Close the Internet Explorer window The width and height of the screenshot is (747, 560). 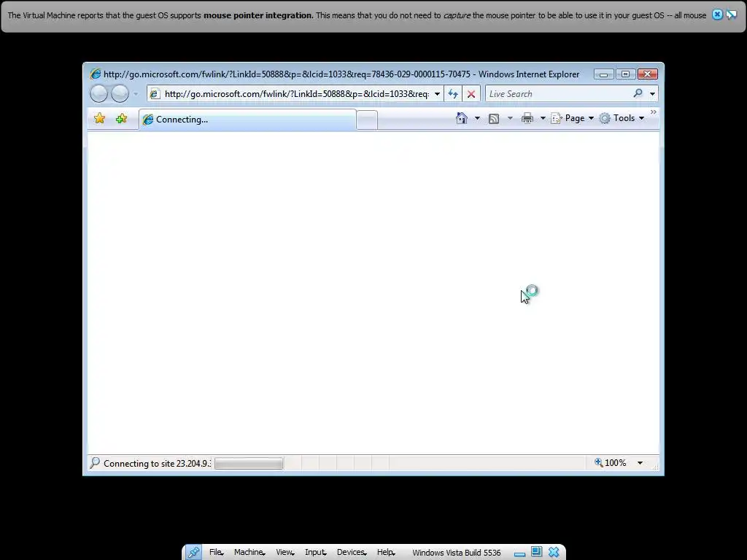(648, 74)
